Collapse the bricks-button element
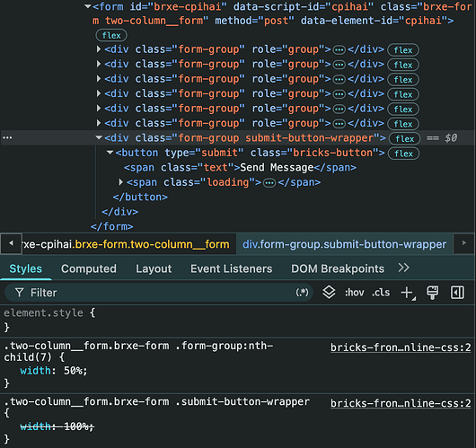This screenshot has width=476, height=448. coord(110,153)
